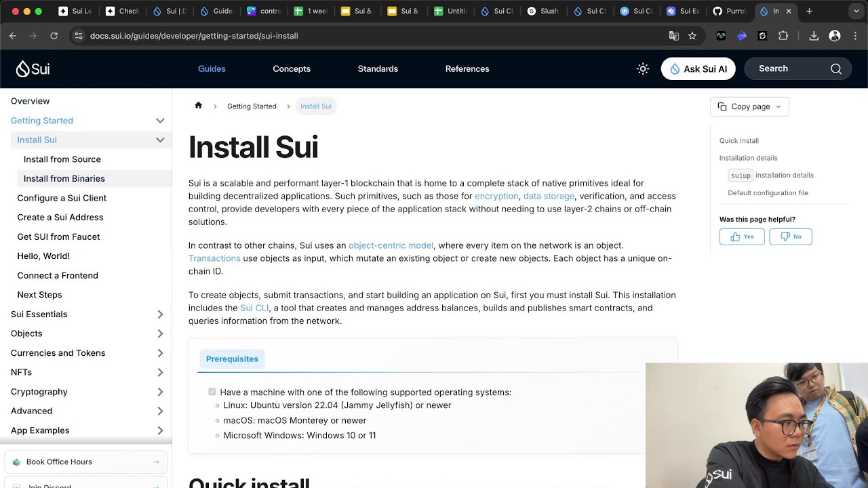Click the magnifier icon in Search
The height and width of the screenshot is (488, 868).
click(836, 68)
